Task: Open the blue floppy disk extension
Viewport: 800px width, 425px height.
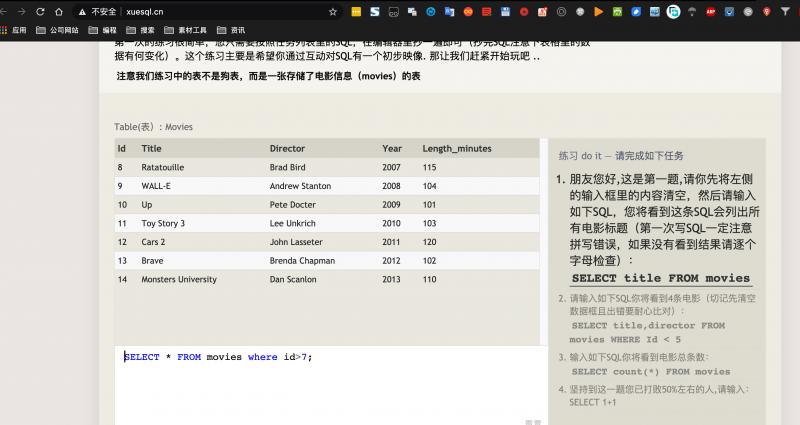Action: pos(505,11)
